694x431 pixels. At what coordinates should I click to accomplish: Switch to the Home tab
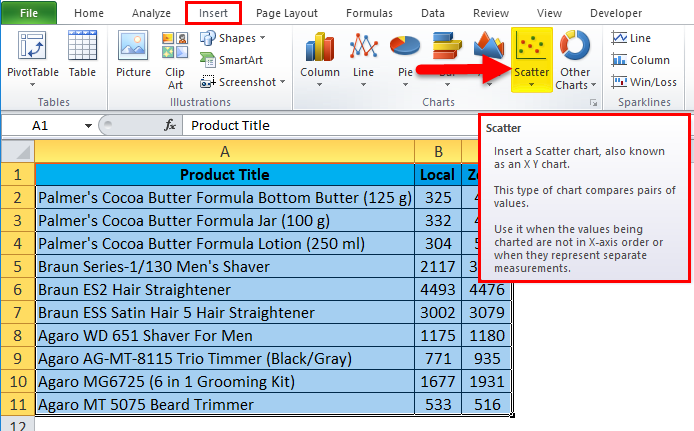pyautogui.click(x=89, y=13)
